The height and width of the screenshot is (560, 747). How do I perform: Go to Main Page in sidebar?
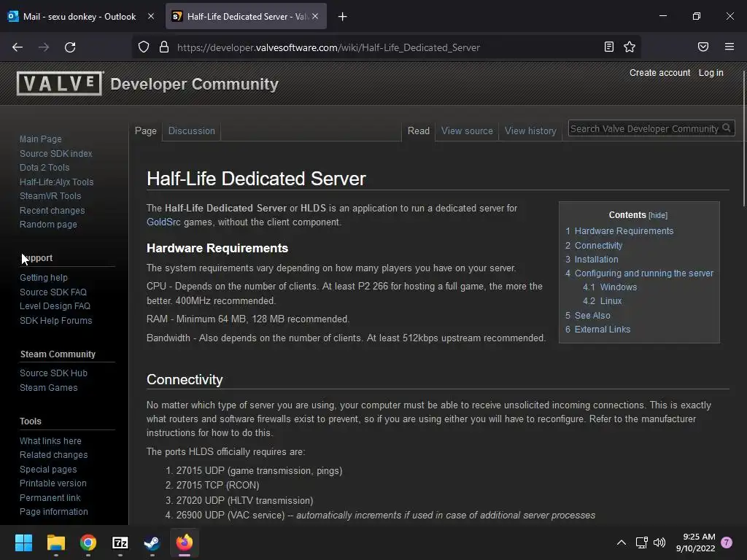pos(41,139)
